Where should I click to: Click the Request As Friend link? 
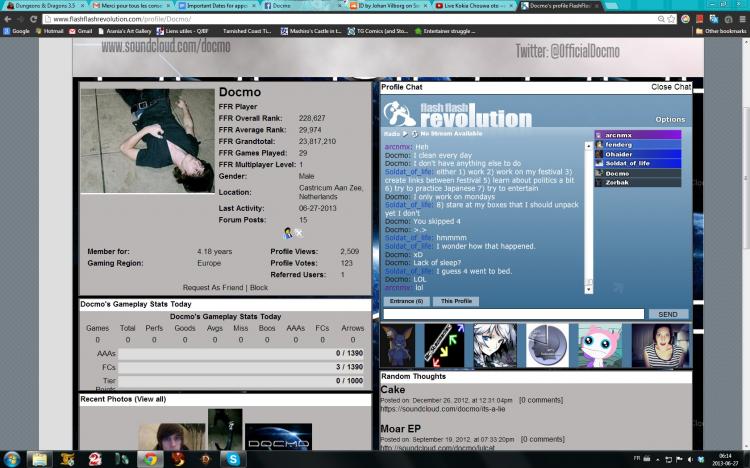coord(213,288)
